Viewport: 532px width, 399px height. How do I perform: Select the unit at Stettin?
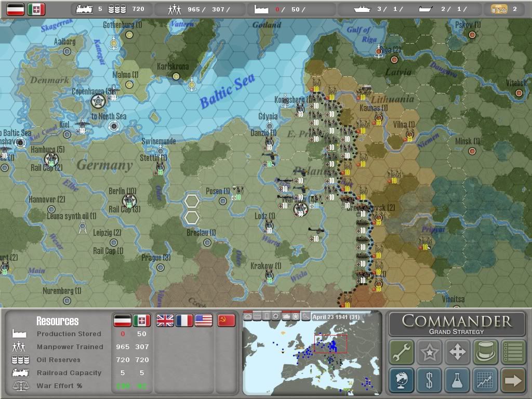click(160, 167)
